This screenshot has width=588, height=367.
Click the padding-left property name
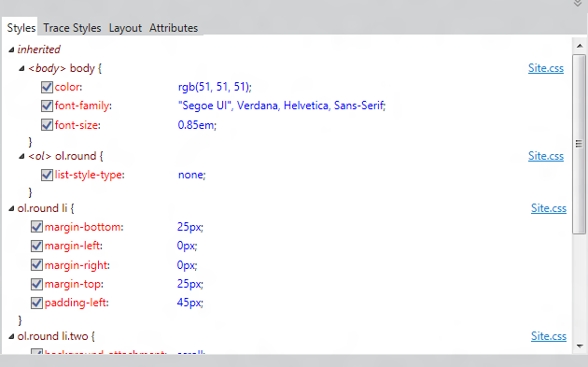pos(77,303)
